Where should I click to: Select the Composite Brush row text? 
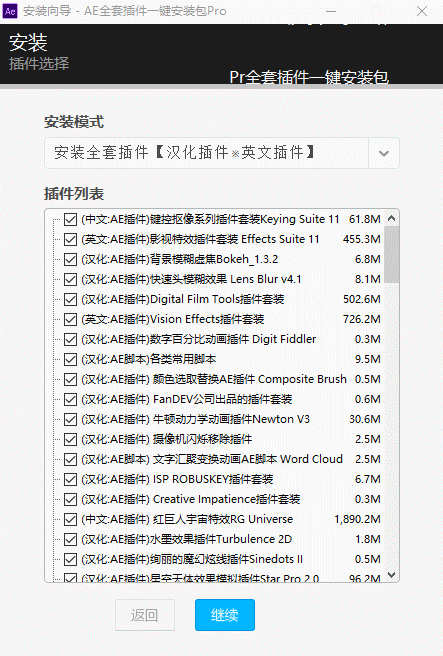214,379
